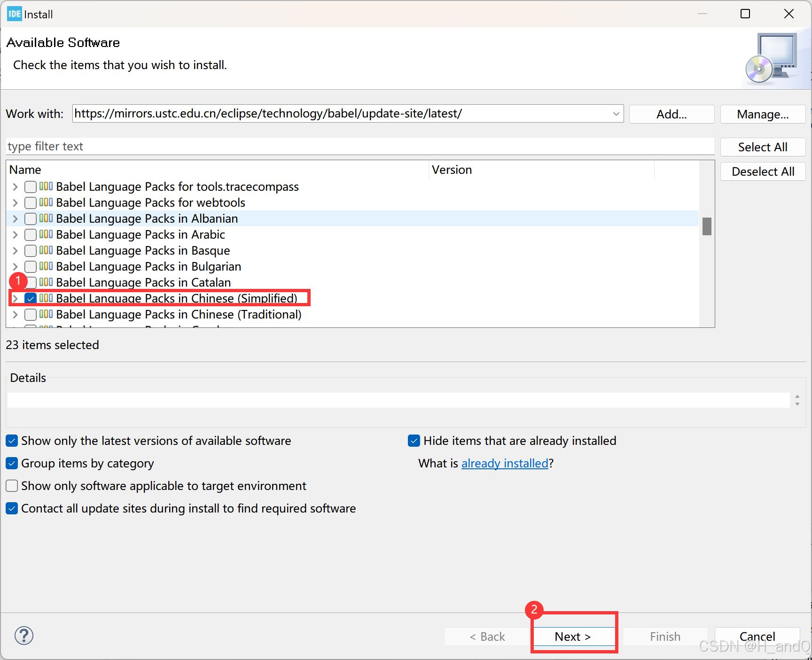
Task: Click Select All button
Action: tap(763, 147)
